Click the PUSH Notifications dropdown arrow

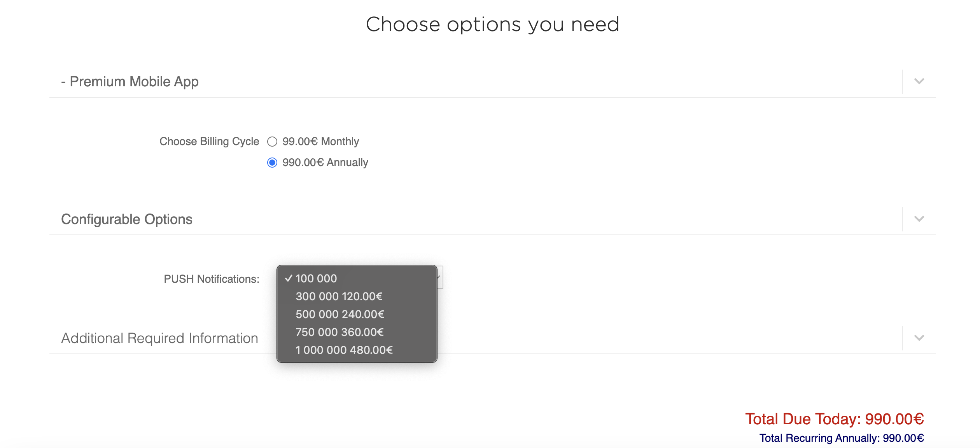(439, 277)
